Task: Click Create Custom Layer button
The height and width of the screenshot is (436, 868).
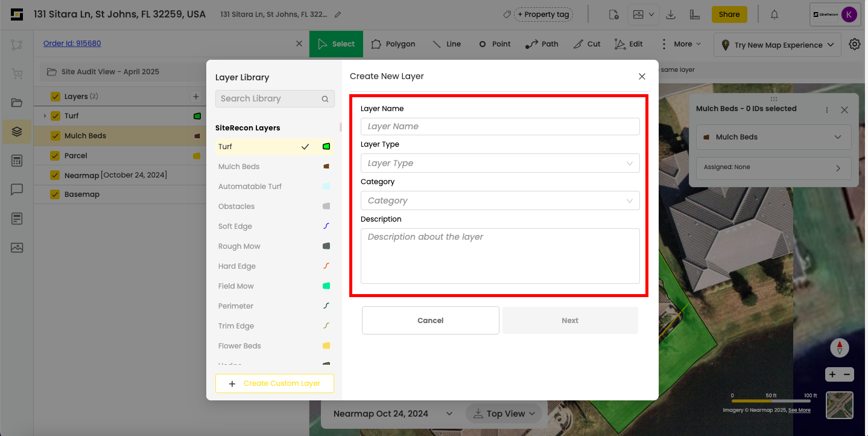Action: pyautogui.click(x=274, y=383)
